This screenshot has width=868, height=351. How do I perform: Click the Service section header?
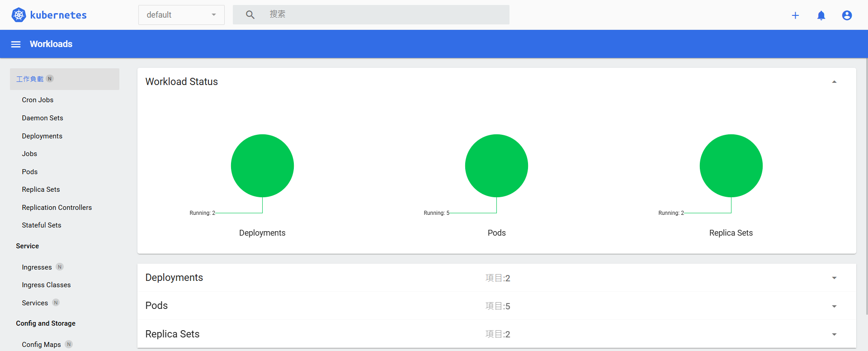click(28, 246)
